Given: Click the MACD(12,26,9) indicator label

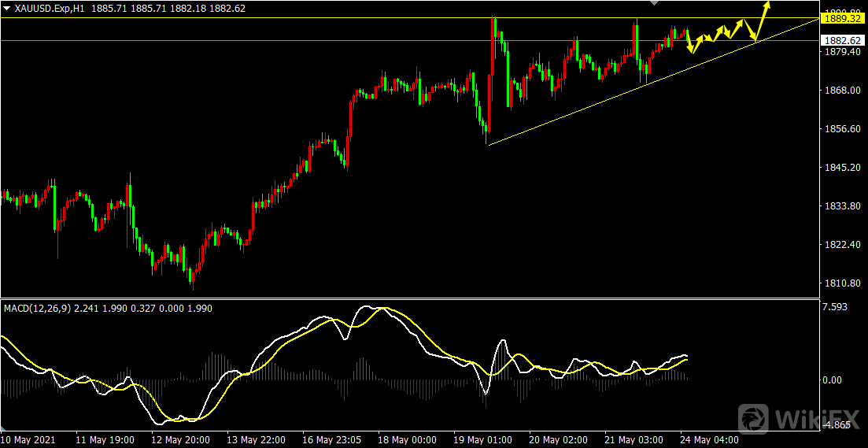Looking at the screenshot, I should pos(36,309).
